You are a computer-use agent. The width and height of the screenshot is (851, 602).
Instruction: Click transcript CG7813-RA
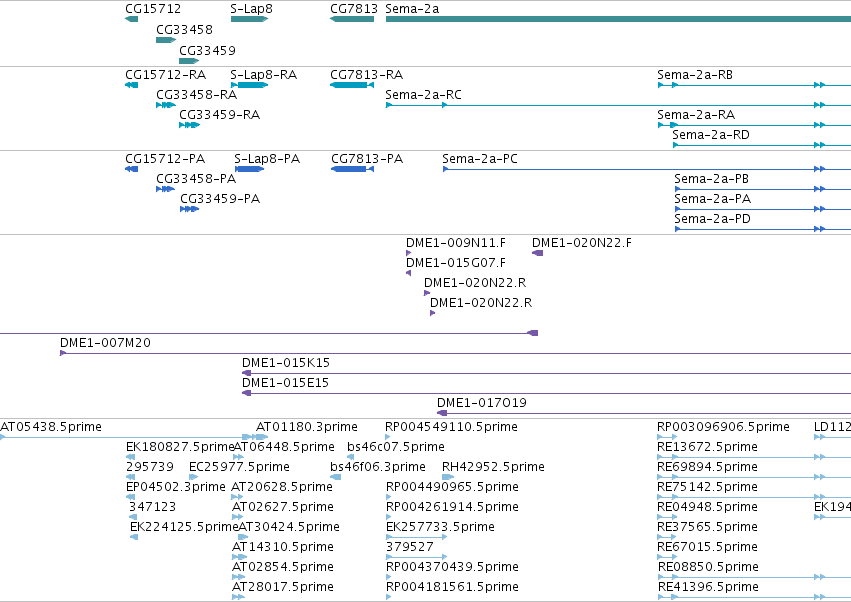click(x=366, y=74)
